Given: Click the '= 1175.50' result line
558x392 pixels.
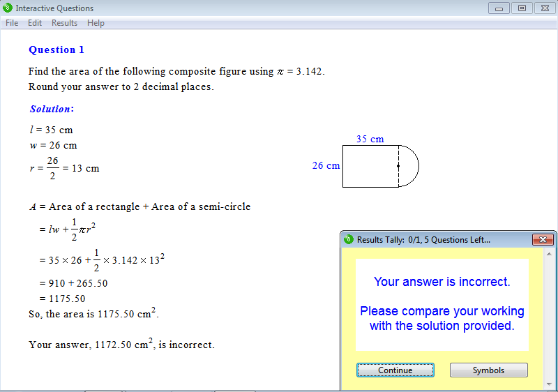Looking at the screenshot, I should tap(62, 299).
